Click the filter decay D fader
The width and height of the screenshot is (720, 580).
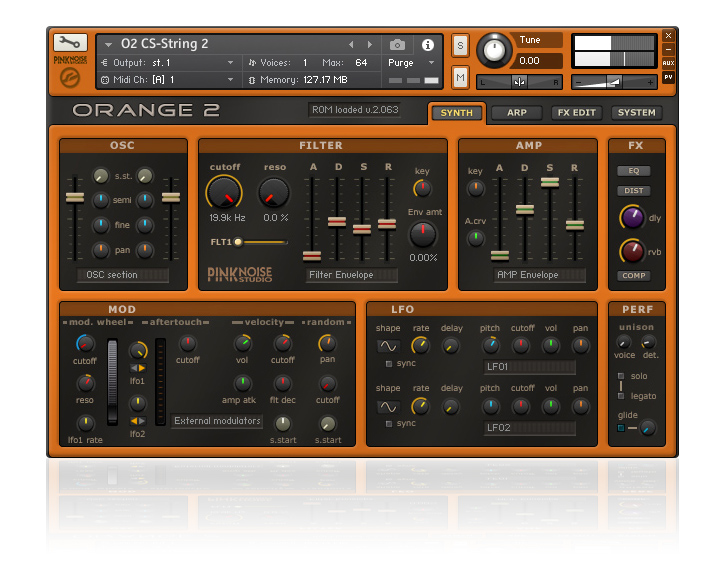337,222
